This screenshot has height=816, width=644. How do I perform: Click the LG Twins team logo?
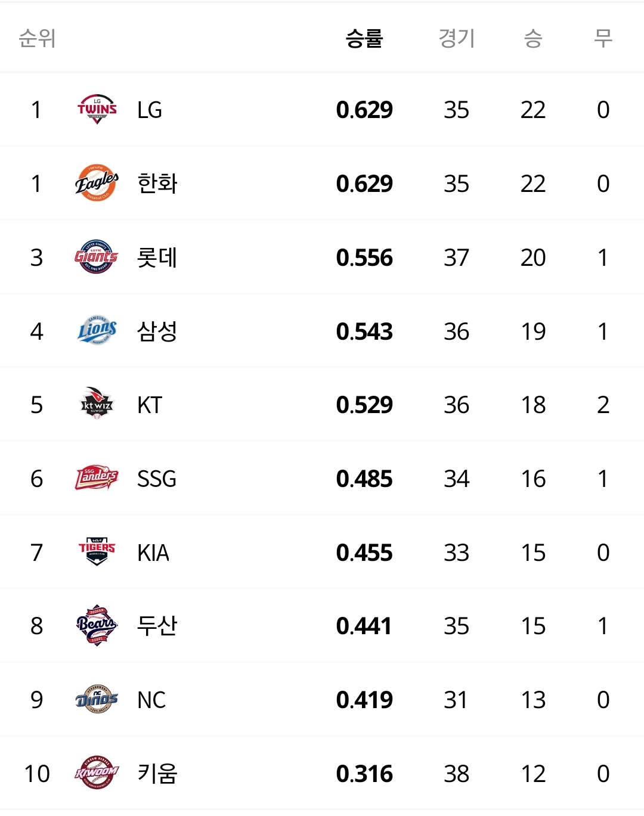click(x=97, y=110)
